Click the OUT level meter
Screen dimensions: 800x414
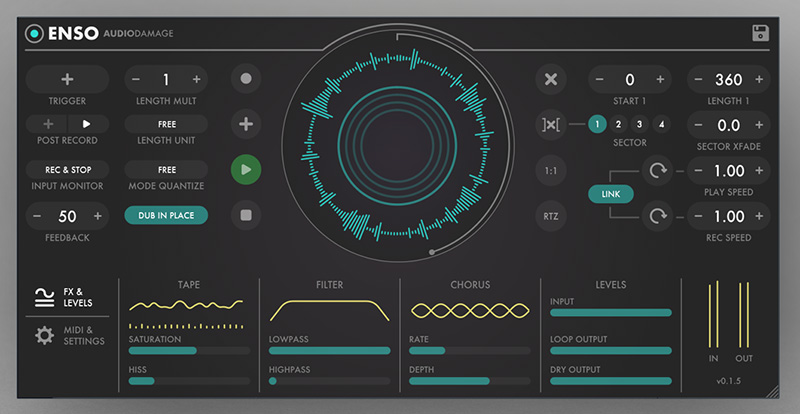pyautogui.click(x=744, y=314)
